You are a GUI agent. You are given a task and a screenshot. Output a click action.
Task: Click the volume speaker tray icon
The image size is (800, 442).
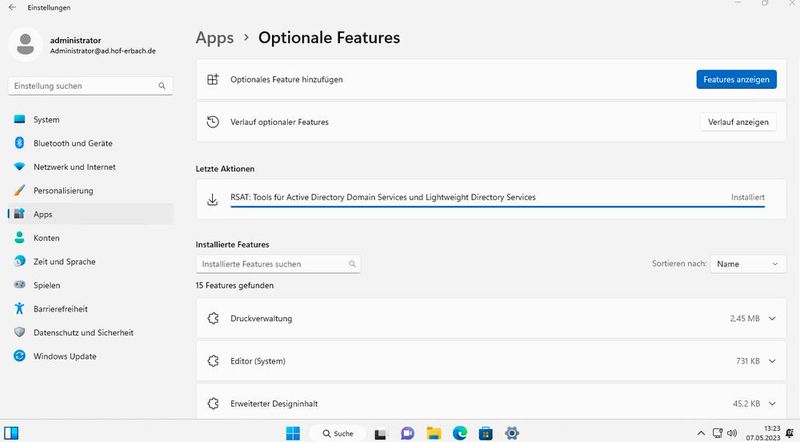click(732, 433)
